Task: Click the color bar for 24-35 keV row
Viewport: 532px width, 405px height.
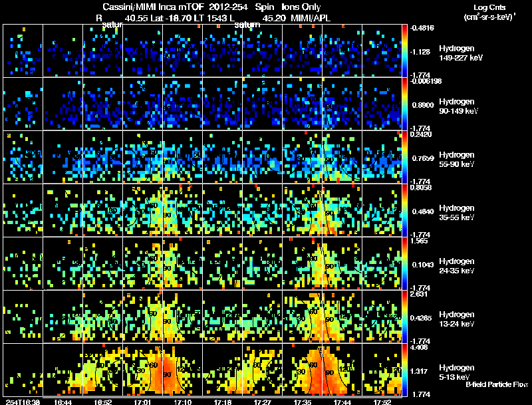Action: 404,263
